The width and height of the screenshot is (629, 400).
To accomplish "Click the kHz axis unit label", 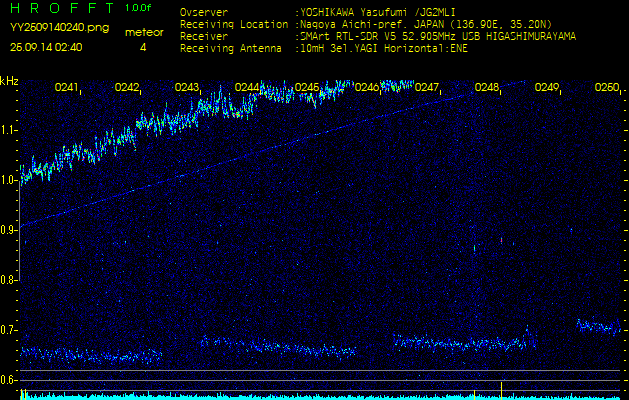I will tap(9, 81).
